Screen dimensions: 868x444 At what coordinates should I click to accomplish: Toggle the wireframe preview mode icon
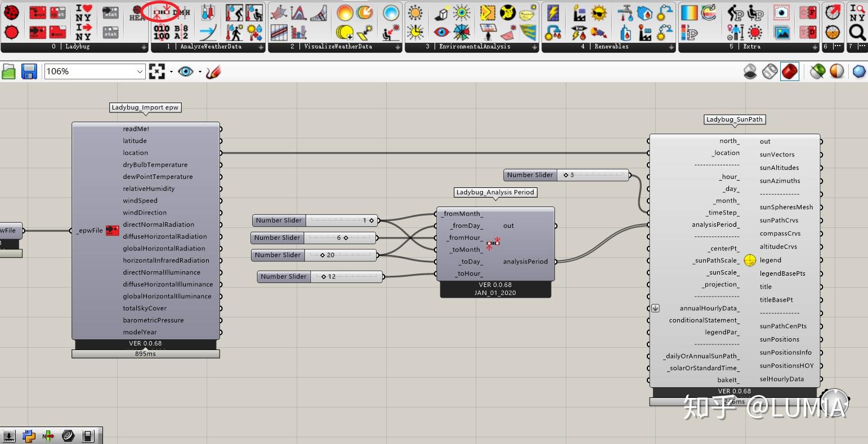pyautogui.click(x=769, y=71)
